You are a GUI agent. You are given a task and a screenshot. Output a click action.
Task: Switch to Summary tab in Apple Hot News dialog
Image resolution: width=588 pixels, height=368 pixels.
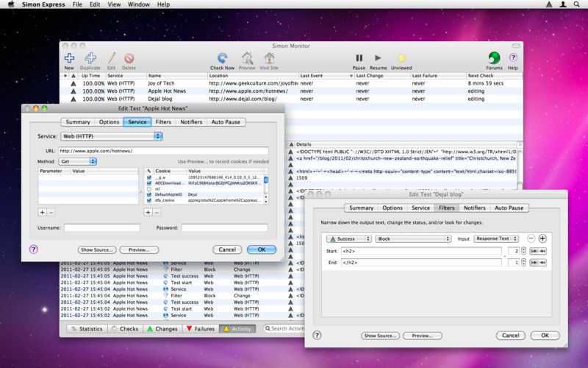(x=78, y=122)
